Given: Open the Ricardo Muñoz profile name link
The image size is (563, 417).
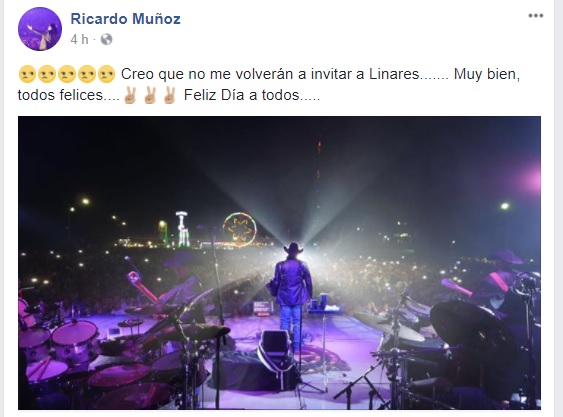Looking at the screenshot, I should coord(125,19).
